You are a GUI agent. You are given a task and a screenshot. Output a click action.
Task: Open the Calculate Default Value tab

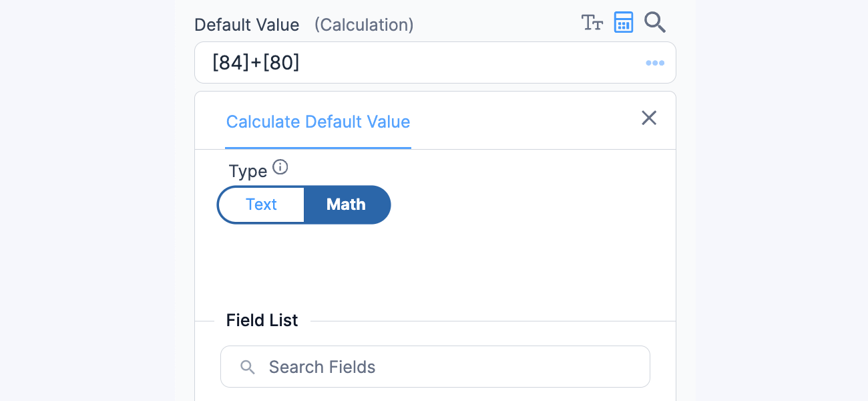click(x=318, y=122)
